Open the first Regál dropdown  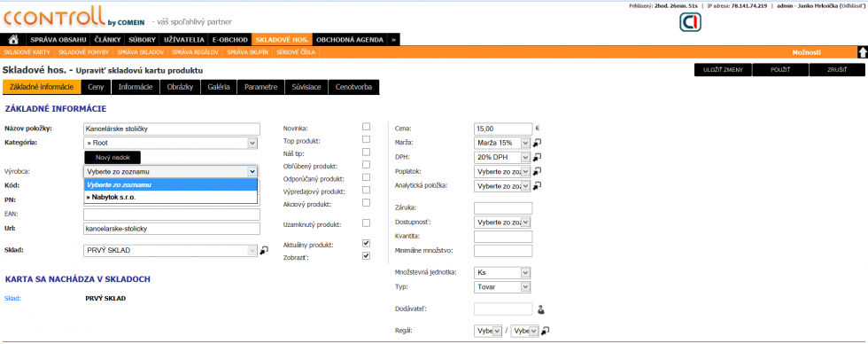(x=488, y=331)
